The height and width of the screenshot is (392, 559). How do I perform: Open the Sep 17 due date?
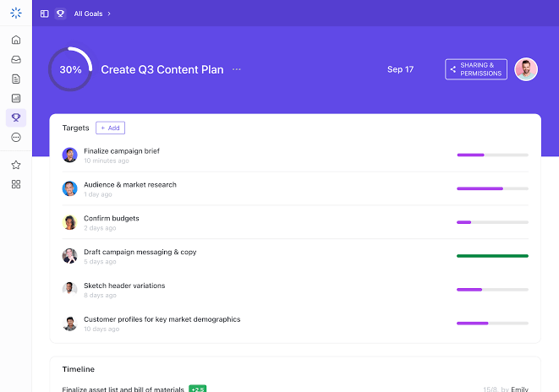[x=400, y=69]
